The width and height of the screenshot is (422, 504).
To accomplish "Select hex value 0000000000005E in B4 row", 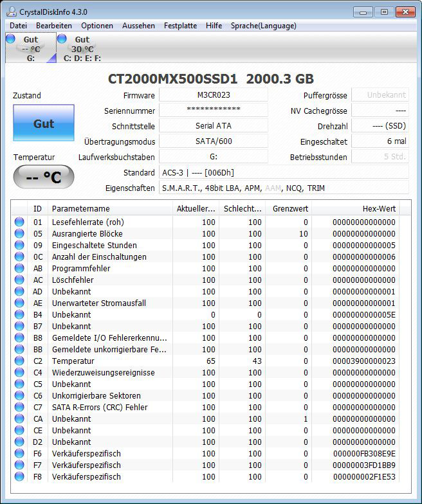I will click(x=364, y=315).
